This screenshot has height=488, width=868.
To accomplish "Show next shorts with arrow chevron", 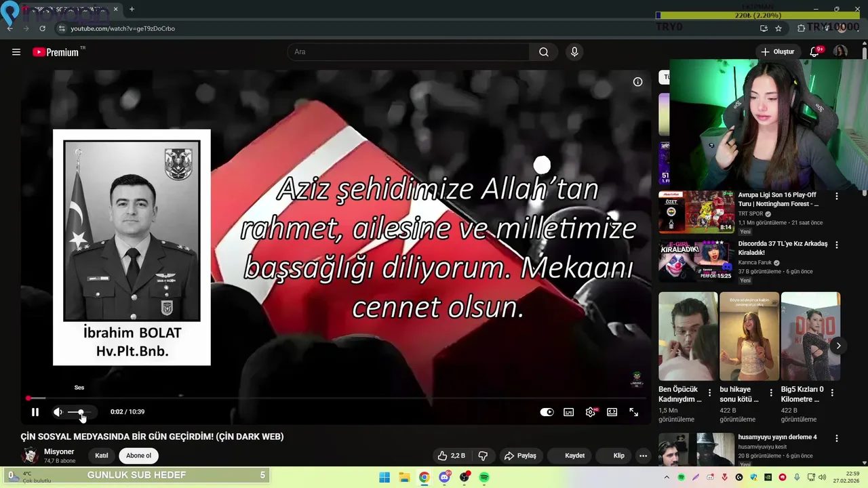I will [838, 346].
